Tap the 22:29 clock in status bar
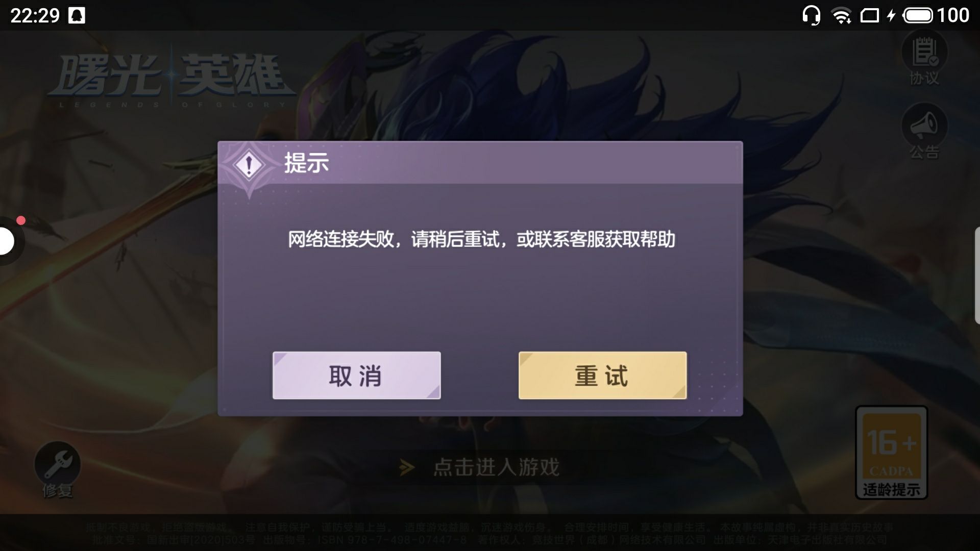Image resolution: width=980 pixels, height=551 pixels. click(35, 15)
